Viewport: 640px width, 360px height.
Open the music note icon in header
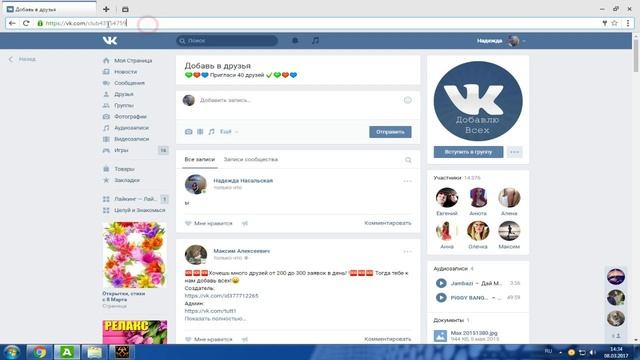pyautogui.click(x=315, y=40)
